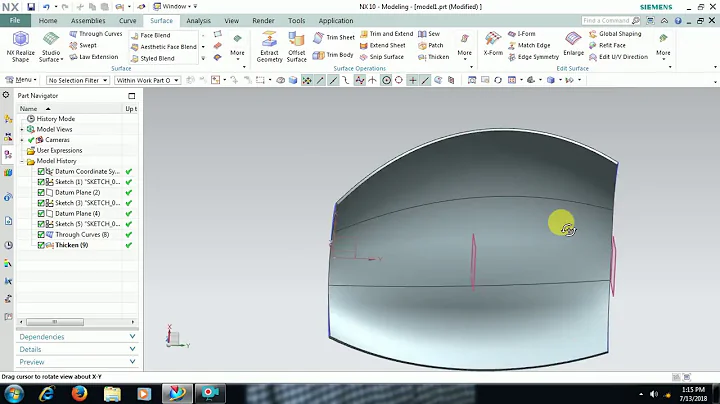Viewport: 720px width, 404px height.
Task: Select Global Shaping tool
Action: pos(615,34)
